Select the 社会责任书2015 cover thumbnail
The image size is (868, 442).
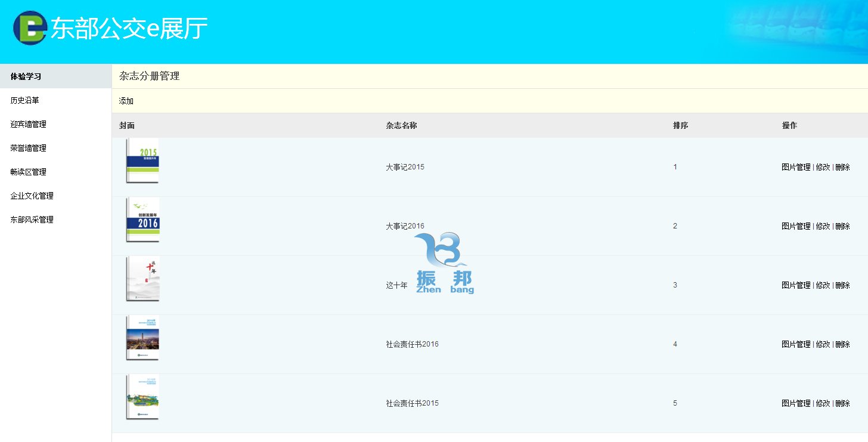click(x=142, y=397)
